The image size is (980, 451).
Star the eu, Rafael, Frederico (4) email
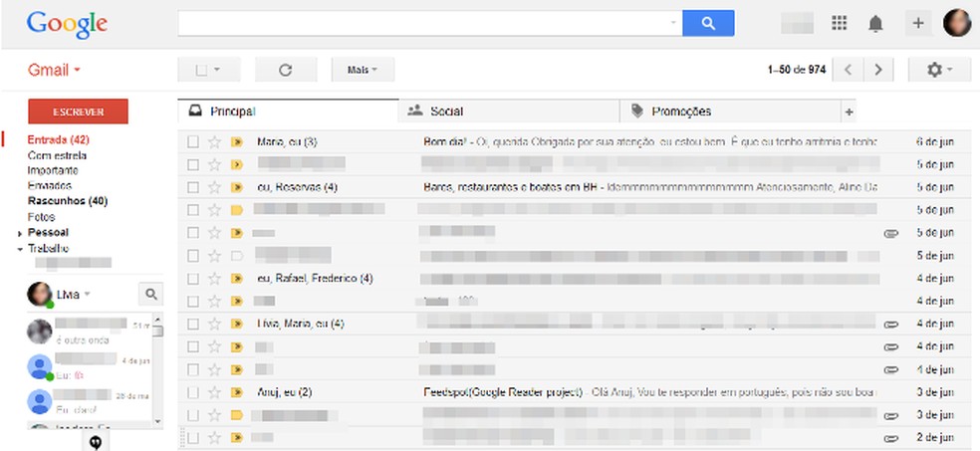click(214, 279)
